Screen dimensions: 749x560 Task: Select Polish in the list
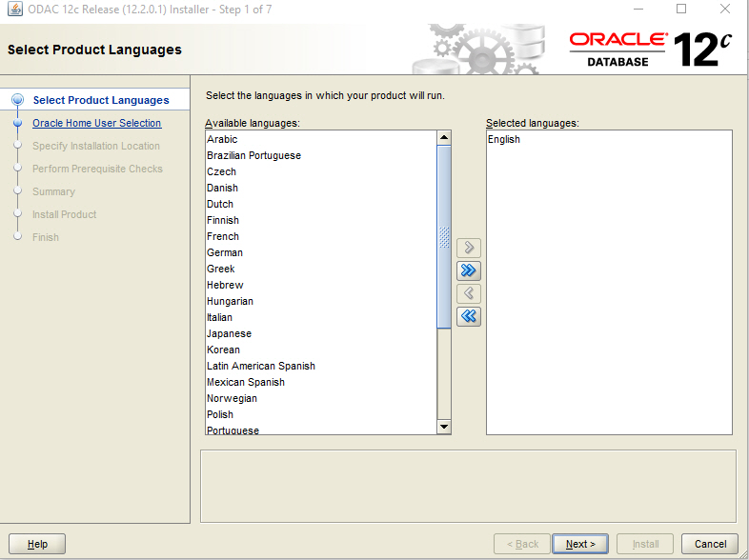coord(321,415)
